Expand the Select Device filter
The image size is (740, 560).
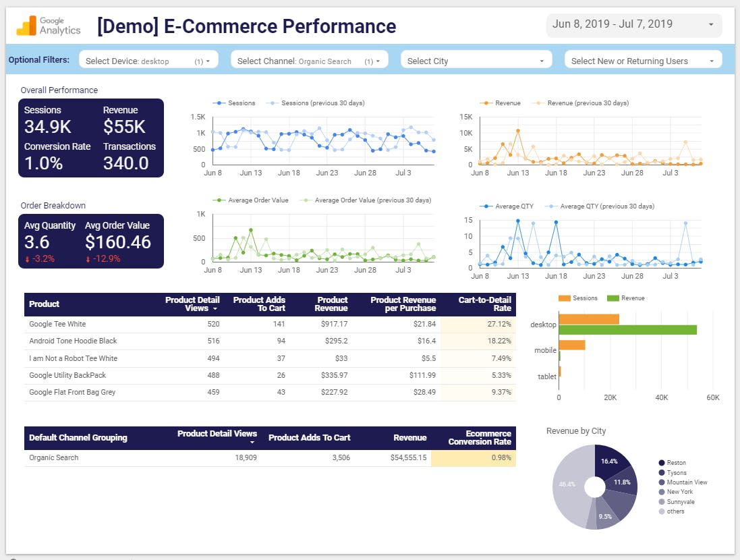148,61
